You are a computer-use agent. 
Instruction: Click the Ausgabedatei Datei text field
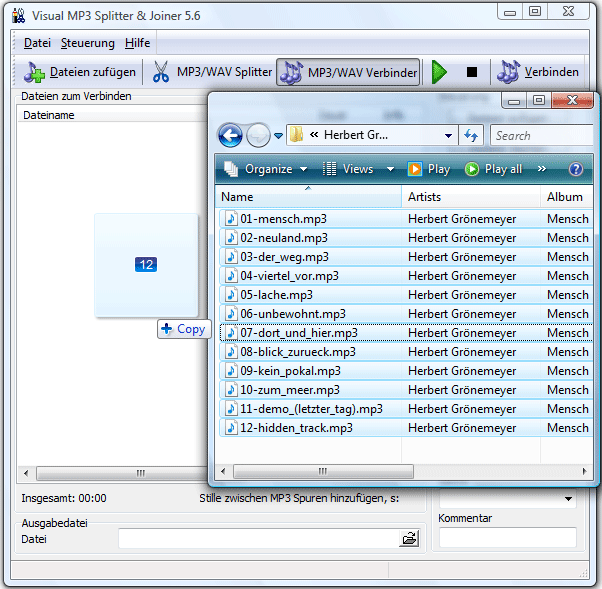tap(259, 539)
